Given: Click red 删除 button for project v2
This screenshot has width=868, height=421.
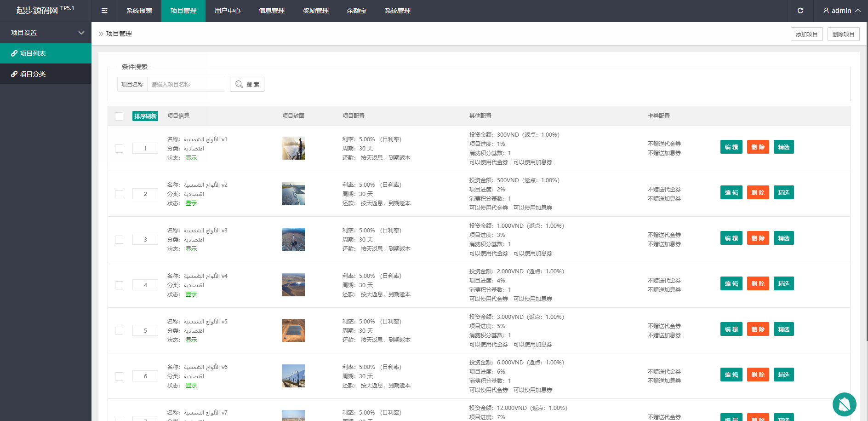Looking at the screenshot, I should tap(758, 192).
